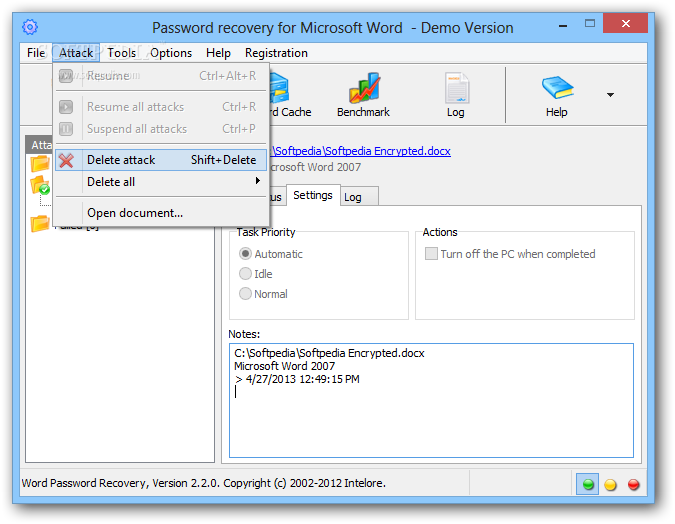675x524 pixels.
Task: Select the Failed folder in tree
Action: pyautogui.click(x=40, y=223)
